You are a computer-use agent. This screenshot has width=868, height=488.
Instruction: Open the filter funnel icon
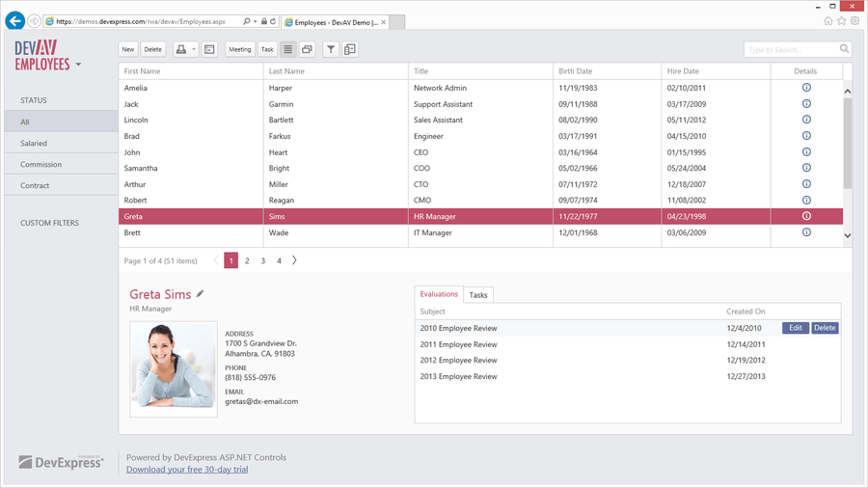click(x=331, y=49)
